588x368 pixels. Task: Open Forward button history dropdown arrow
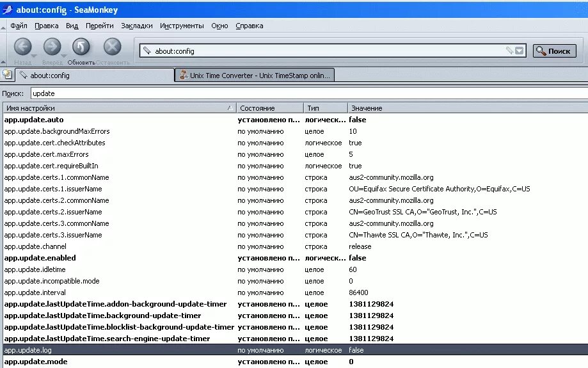64,56
